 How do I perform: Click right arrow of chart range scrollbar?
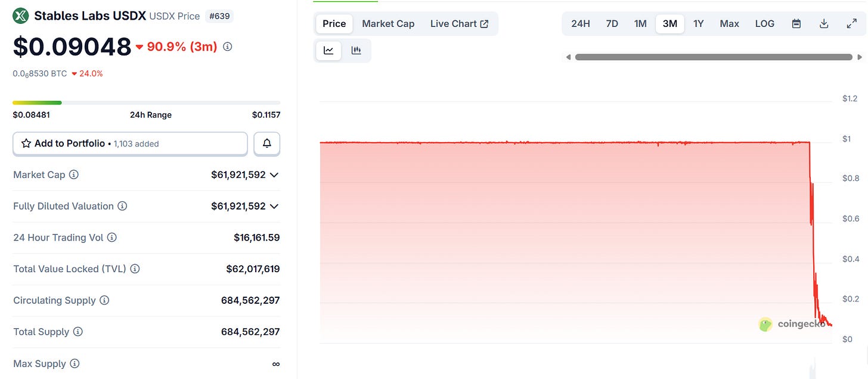860,57
